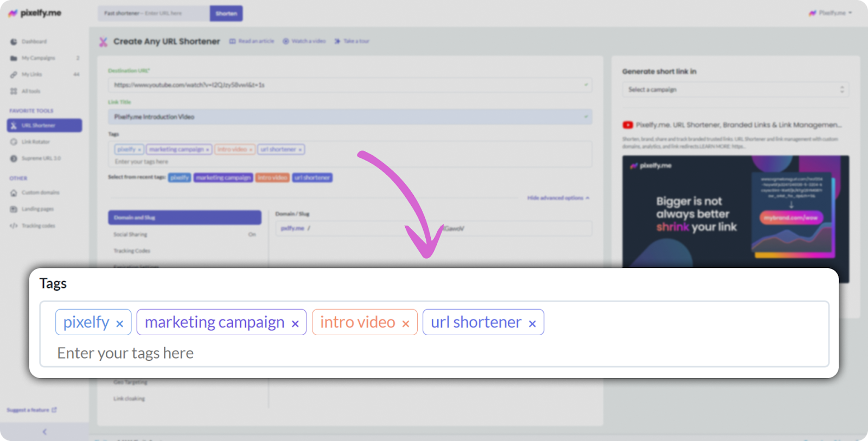Select the Geo Targeting option
Viewport: 868px width, 441px height.
[x=130, y=382]
